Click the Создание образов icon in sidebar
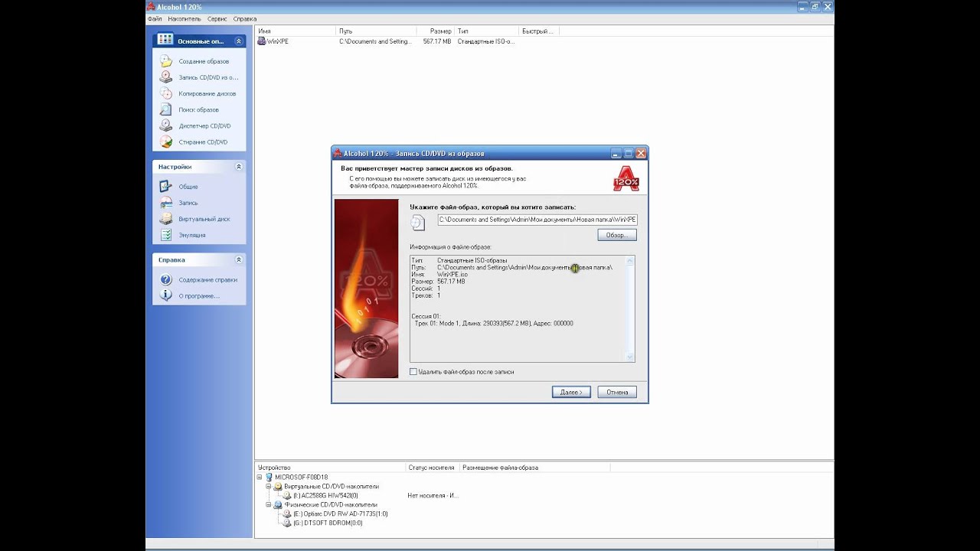The image size is (980, 551). [x=166, y=60]
